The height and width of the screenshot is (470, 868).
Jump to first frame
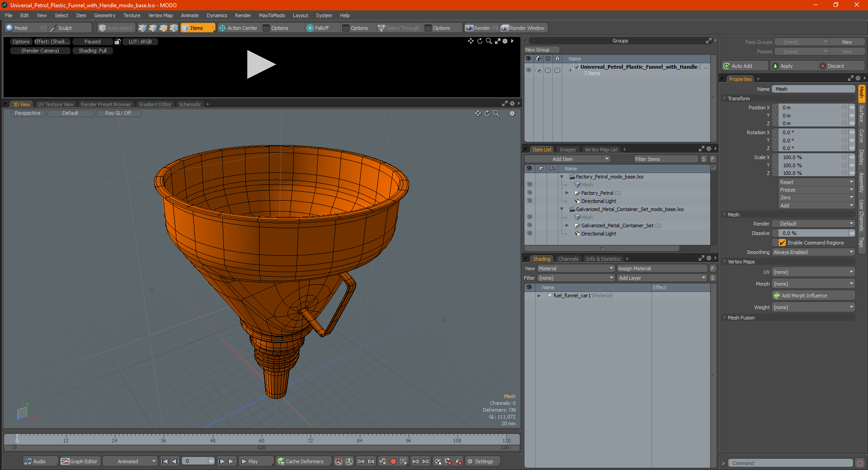165,461
